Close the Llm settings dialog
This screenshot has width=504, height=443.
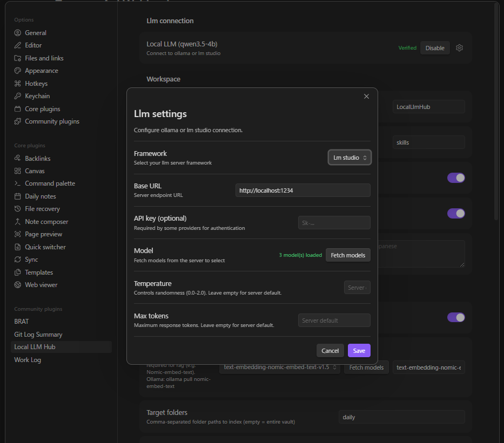tap(366, 96)
